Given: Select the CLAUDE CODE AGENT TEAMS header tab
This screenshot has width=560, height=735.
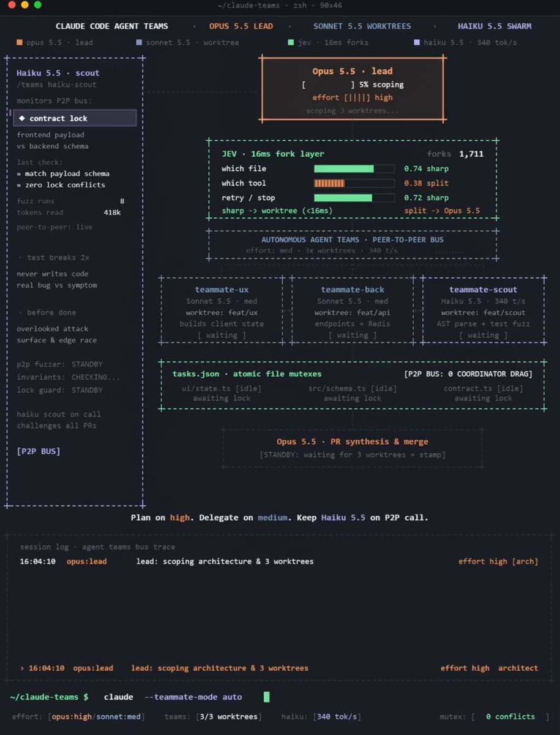Looking at the screenshot, I should 112,26.
